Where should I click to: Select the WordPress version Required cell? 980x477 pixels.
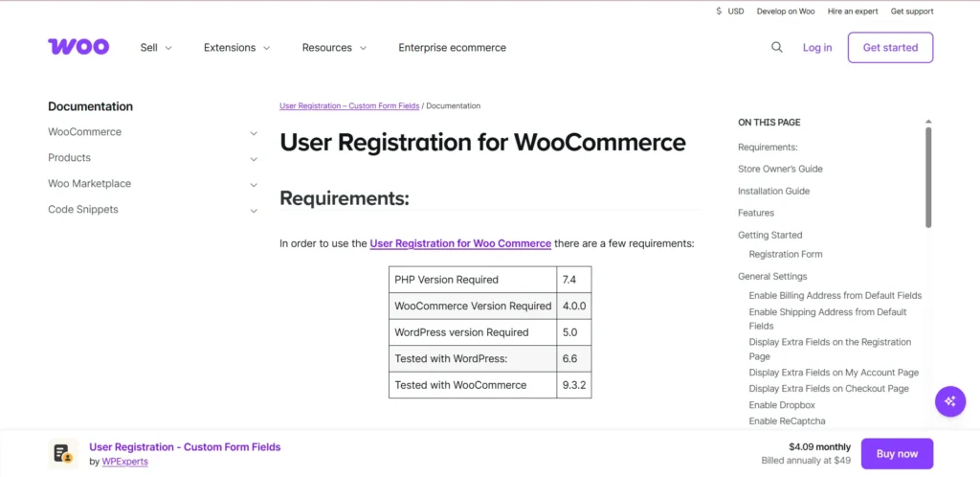(473, 332)
